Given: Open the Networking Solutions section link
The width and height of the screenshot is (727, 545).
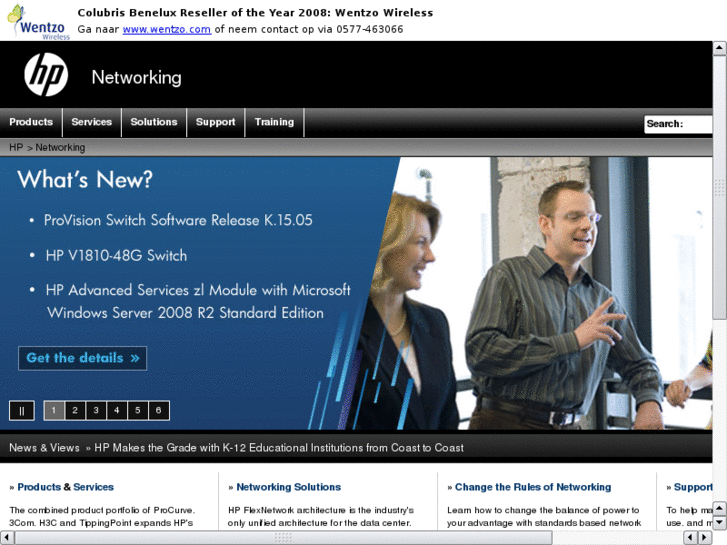Looking at the screenshot, I should pyautogui.click(x=288, y=487).
